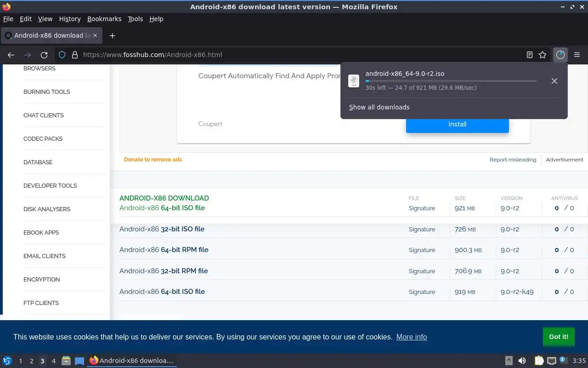Image resolution: width=588 pixels, height=368 pixels.
Task: Open BROWSERS category in sidebar
Action: 40,69
